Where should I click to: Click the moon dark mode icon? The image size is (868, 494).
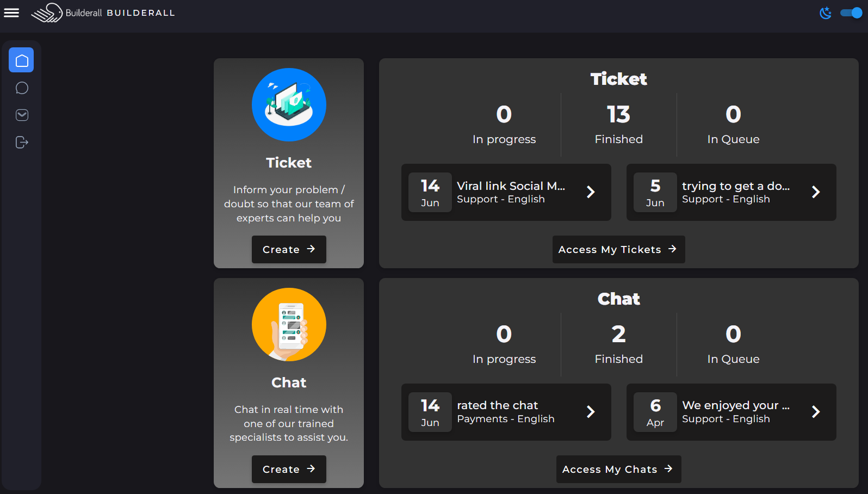point(826,13)
